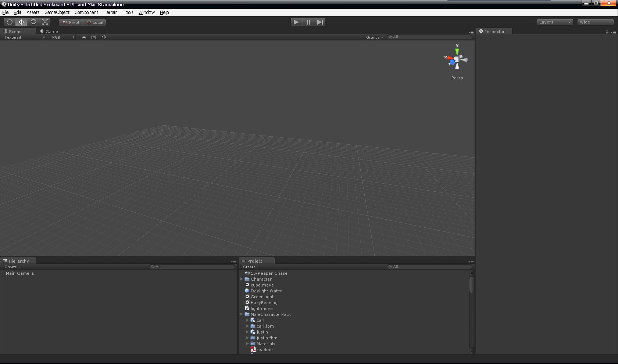618x364 pixels.
Task: Pause the game playback
Action: point(308,22)
